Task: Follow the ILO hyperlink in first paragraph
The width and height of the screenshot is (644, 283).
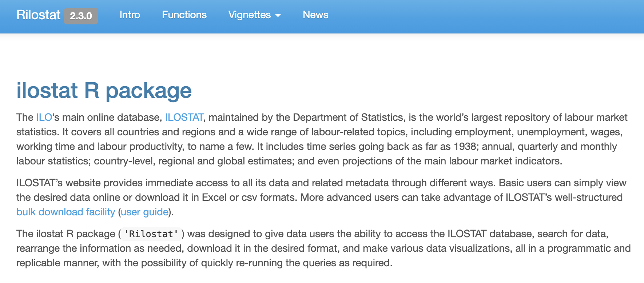Action: [x=44, y=117]
